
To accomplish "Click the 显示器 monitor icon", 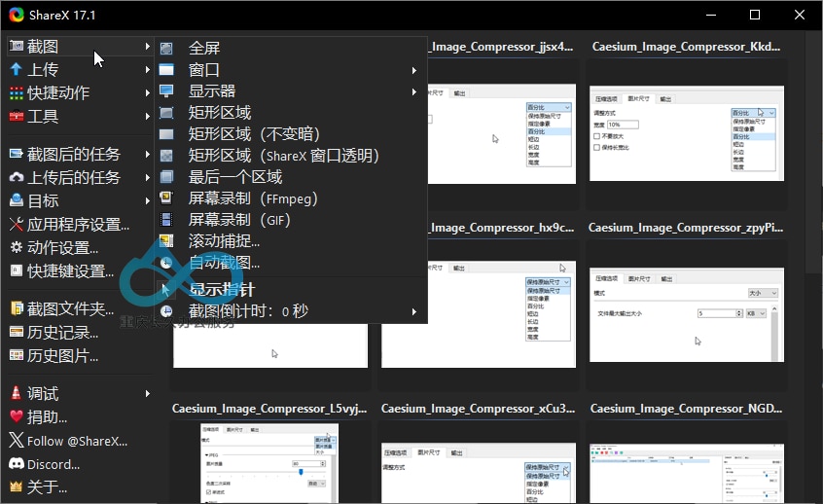I will tap(166, 91).
